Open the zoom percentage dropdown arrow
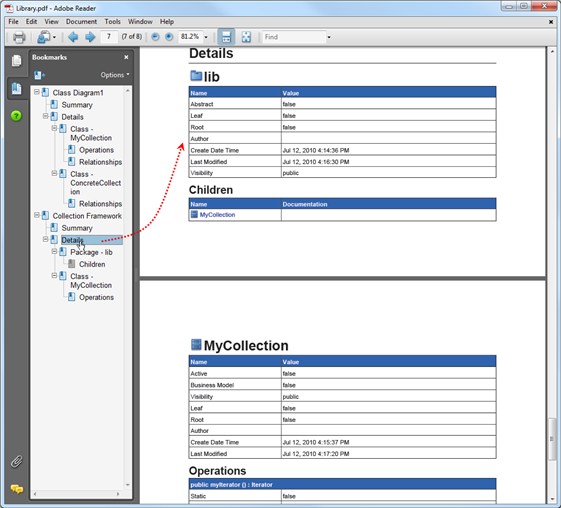Screen dimensions: 561x508 [206, 37]
